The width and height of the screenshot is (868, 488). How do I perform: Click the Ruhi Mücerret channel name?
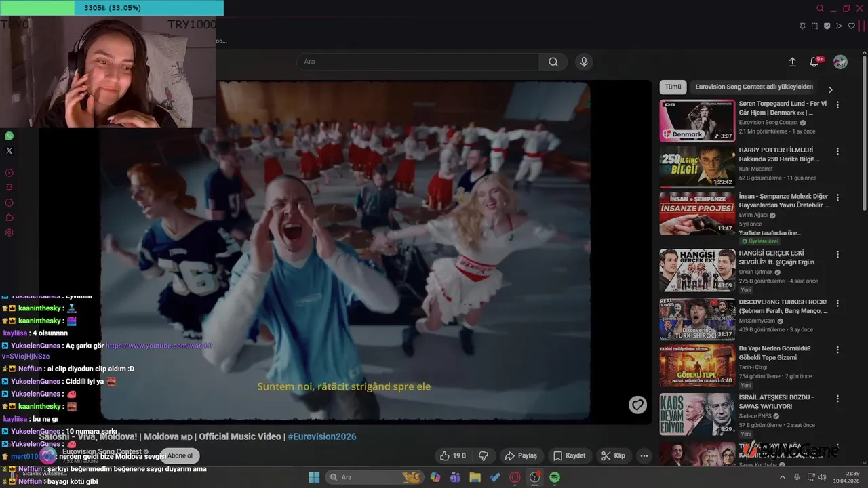coord(755,169)
